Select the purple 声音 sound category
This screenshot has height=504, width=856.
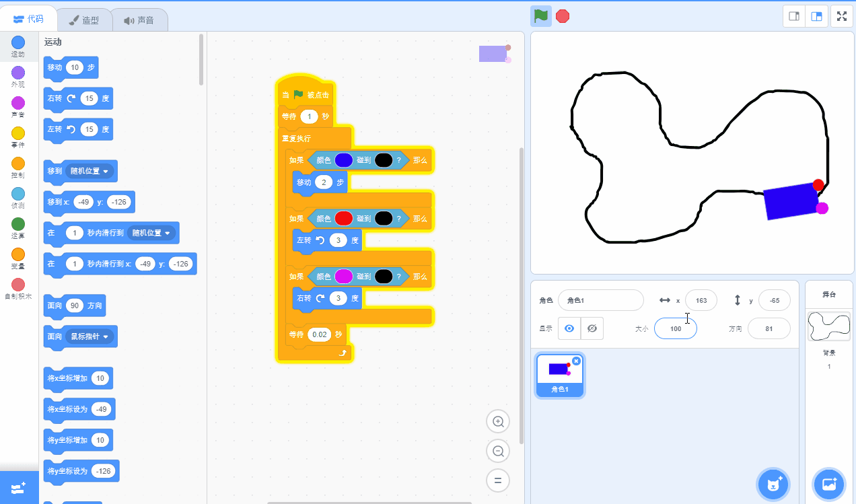[x=18, y=107]
